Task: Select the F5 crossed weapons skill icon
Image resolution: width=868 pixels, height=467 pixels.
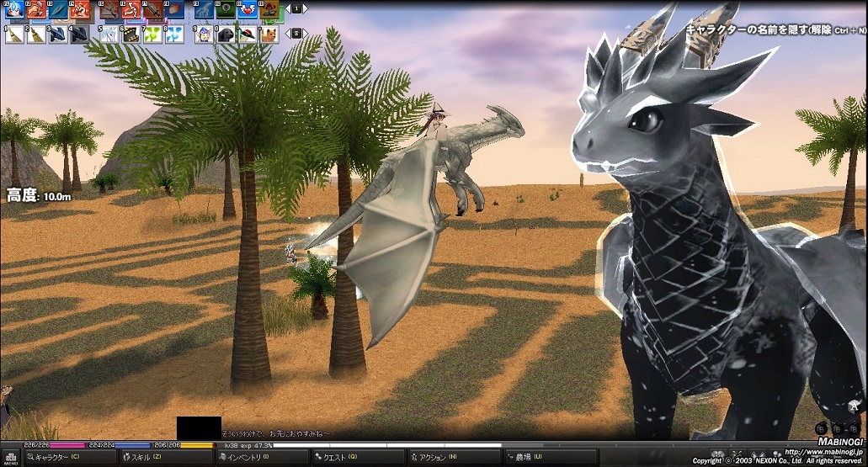Action: [x=109, y=9]
